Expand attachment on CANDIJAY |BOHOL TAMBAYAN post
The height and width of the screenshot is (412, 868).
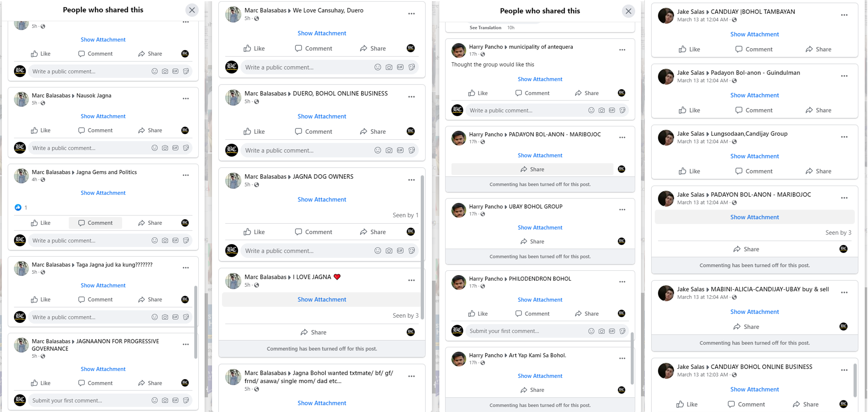(x=754, y=34)
